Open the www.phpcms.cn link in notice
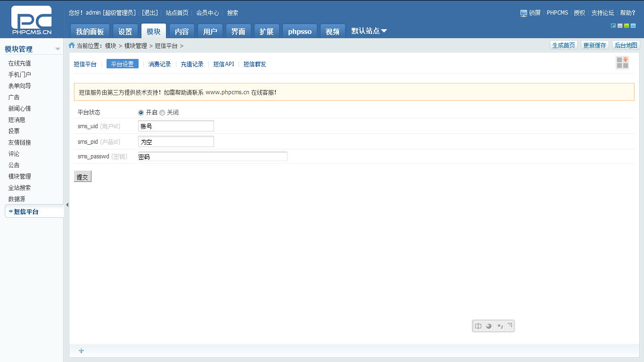This screenshot has height=362, width=644. click(227, 92)
